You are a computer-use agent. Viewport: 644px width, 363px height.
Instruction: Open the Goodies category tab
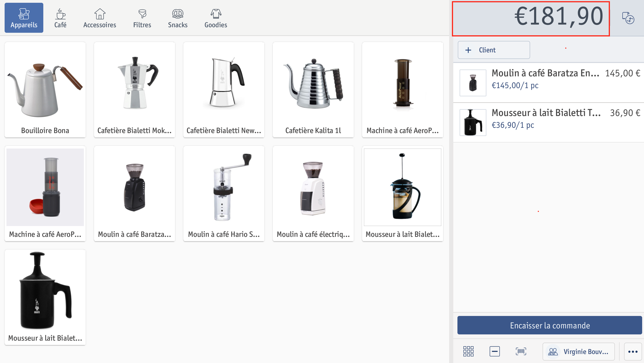click(x=216, y=18)
